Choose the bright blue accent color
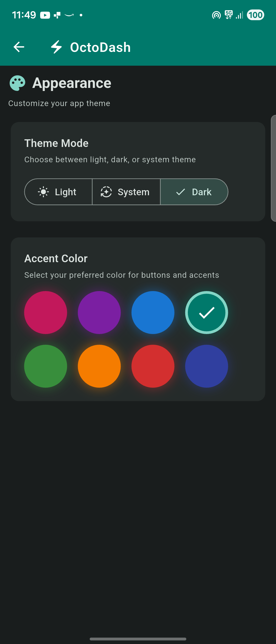The width and height of the screenshot is (276, 644). (x=153, y=313)
